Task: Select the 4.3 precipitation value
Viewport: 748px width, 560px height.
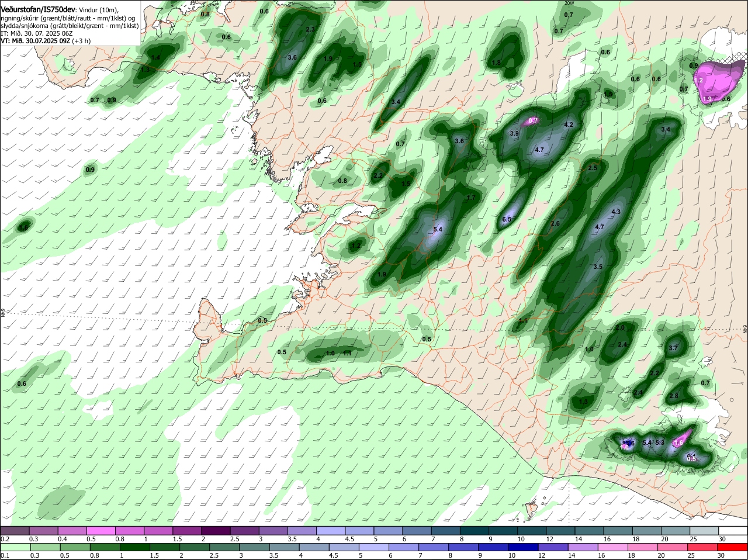Action: click(x=615, y=212)
